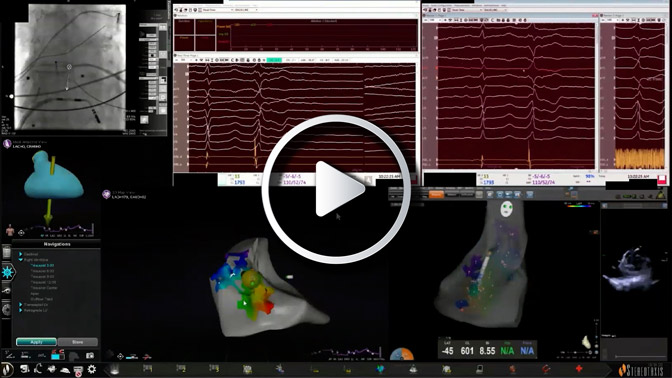Screen dimensions: 672x378
Task: Open the Stereotaxis logo start button
Action: tap(6, 369)
